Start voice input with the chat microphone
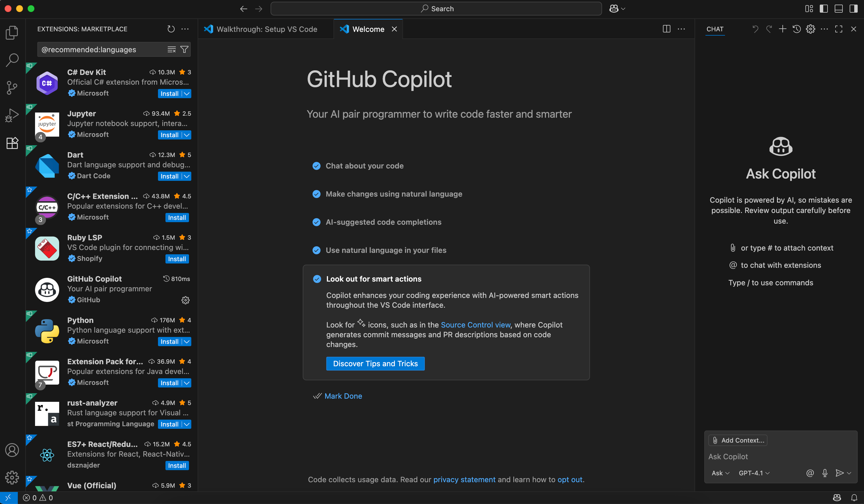 tap(825, 473)
